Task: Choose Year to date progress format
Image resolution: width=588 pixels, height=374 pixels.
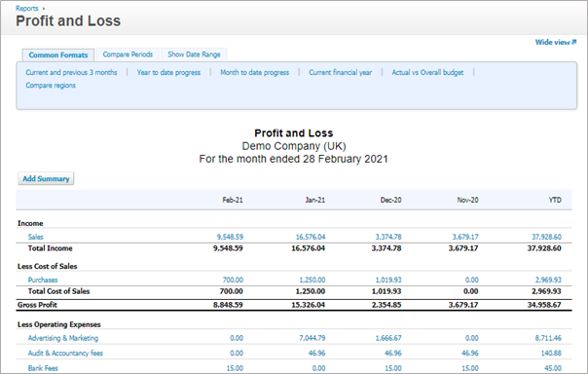Action: click(x=168, y=72)
